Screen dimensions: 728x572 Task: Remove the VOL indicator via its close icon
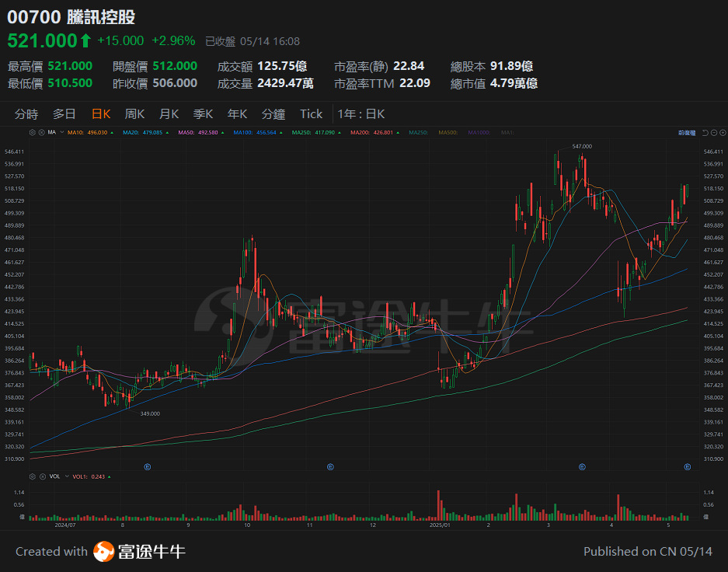pos(43,476)
